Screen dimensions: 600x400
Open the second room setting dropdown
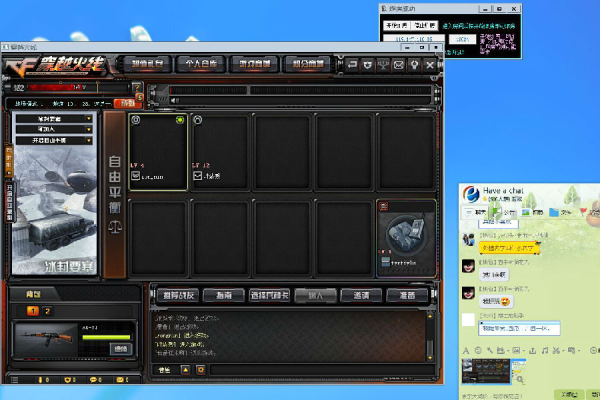click(x=54, y=129)
